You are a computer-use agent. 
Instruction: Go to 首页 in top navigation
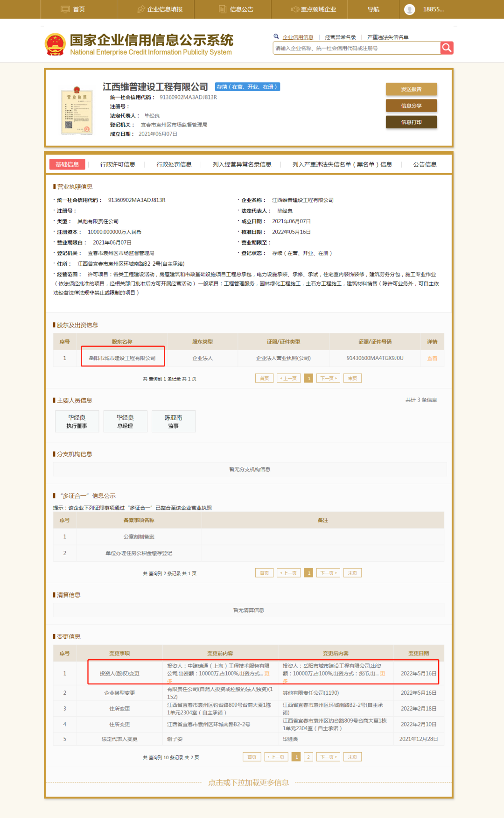click(x=74, y=9)
